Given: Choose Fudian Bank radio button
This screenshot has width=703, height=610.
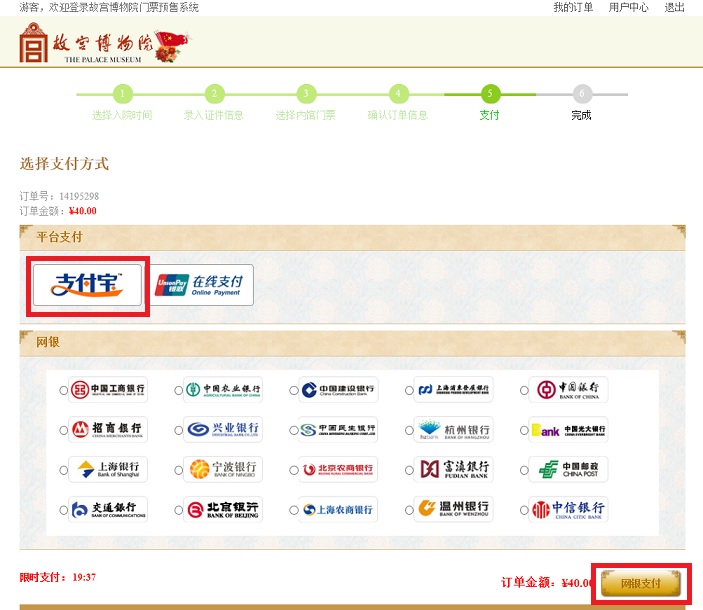Looking at the screenshot, I should (410, 470).
